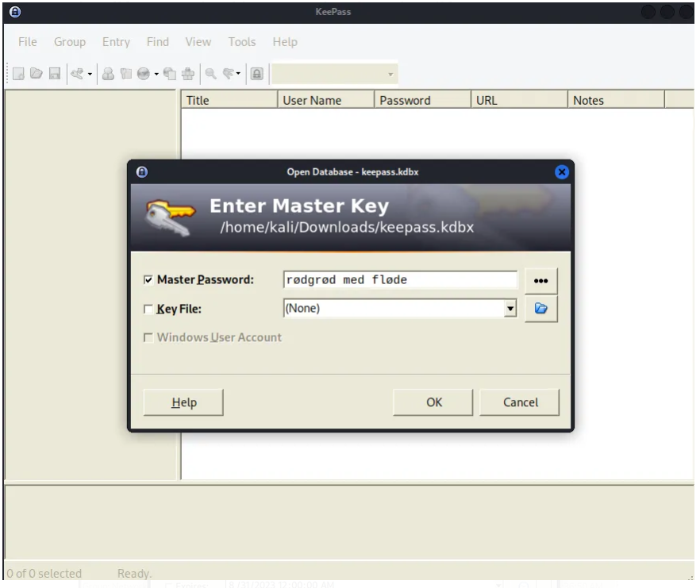The height and width of the screenshot is (588, 700).
Task: Click the Open URL globe icon
Action: [x=144, y=74]
